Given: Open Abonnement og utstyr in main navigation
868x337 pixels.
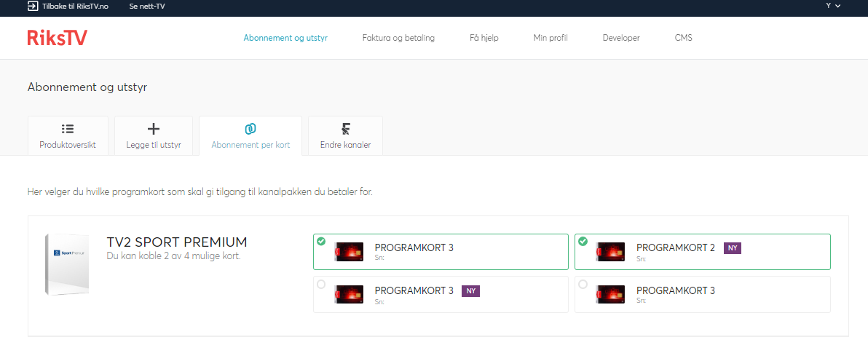Looking at the screenshot, I should point(285,38).
